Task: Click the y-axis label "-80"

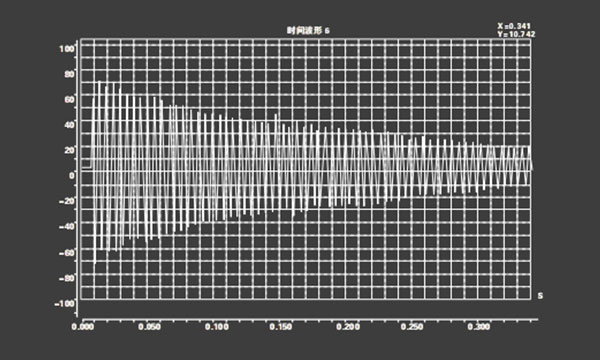Action: (67, 278)
